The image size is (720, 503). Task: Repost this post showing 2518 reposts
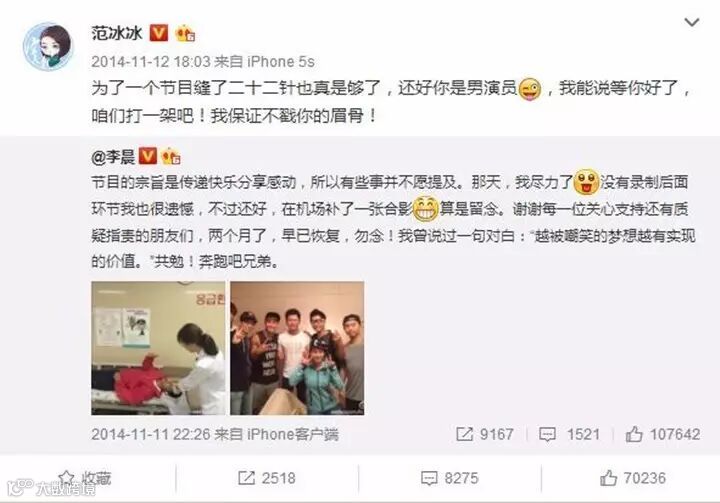coord(267,478)
